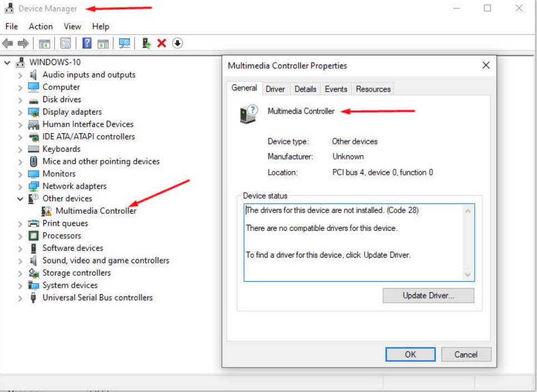The image size is (537, 392).
Task: Click the Disk drives category icon
Action: tap(33, 100)
